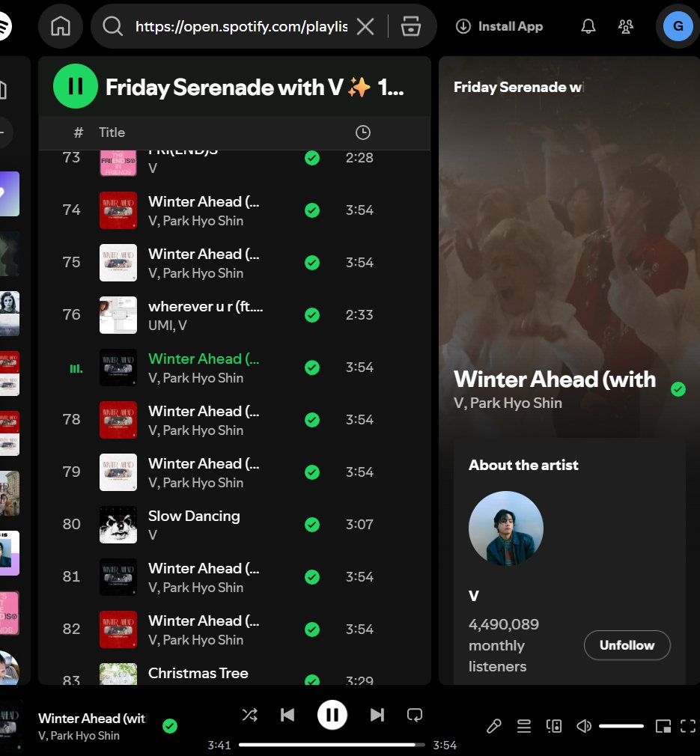Open the duration sort column header
Image resolution: width=700 pixels, height=756 pixels.
pyautogui.click(x=362, y=132)
